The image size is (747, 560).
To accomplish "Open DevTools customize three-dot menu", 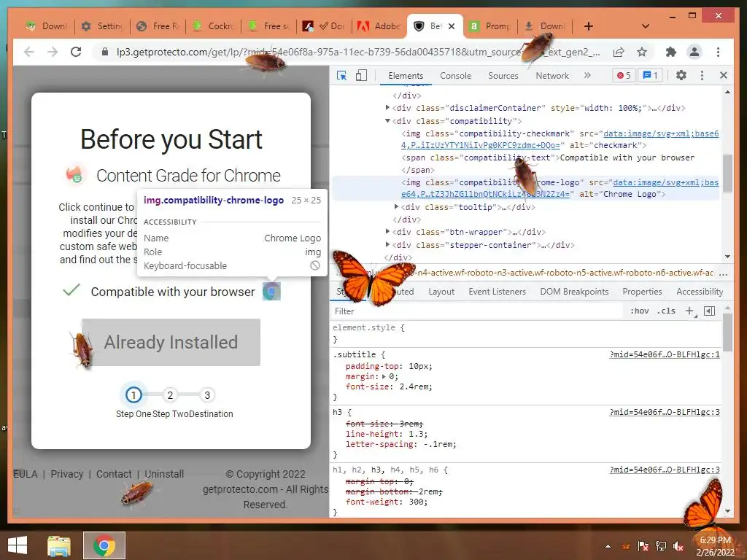I will click(x=702, y=75).
